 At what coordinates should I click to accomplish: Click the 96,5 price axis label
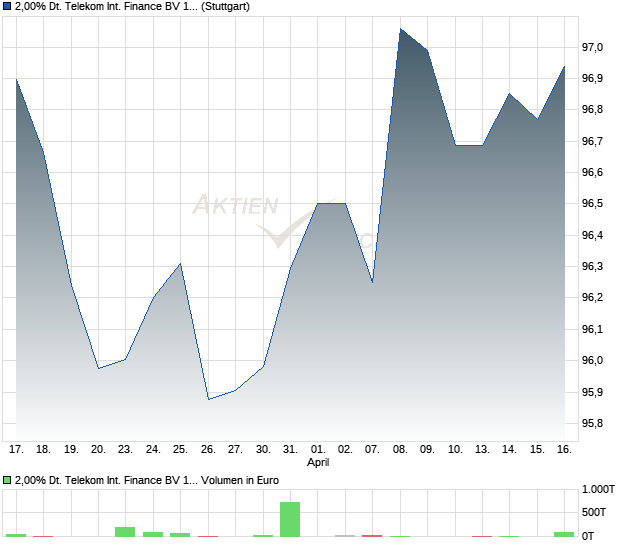tap(592, 204)
